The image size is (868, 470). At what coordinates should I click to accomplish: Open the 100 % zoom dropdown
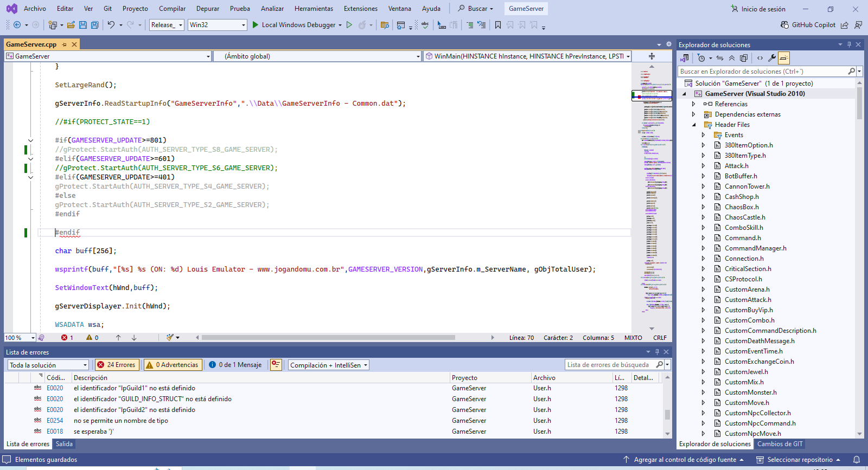point(20,338)
